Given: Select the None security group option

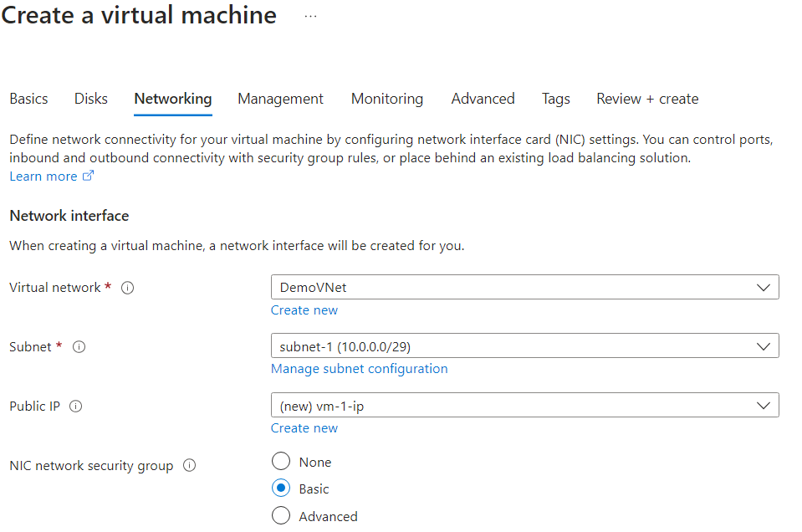Looking at the screenshot, I should pyautogui.click(x=280, y=461).
